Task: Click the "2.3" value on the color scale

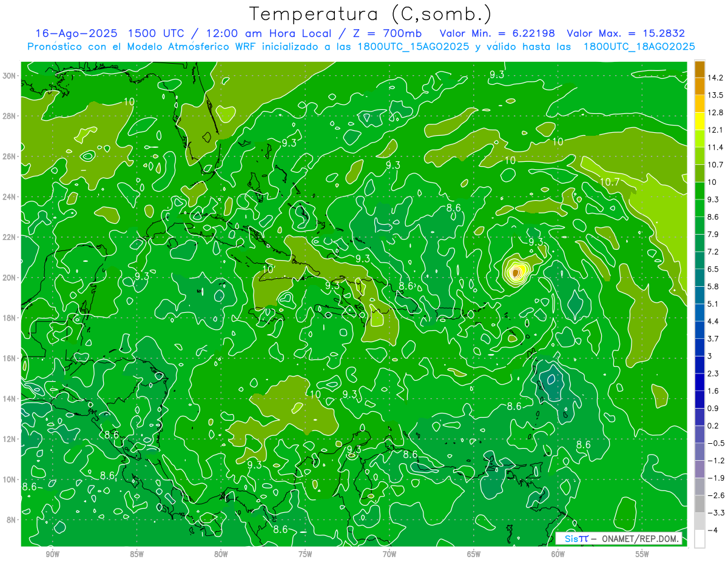Action: (713, 373)
